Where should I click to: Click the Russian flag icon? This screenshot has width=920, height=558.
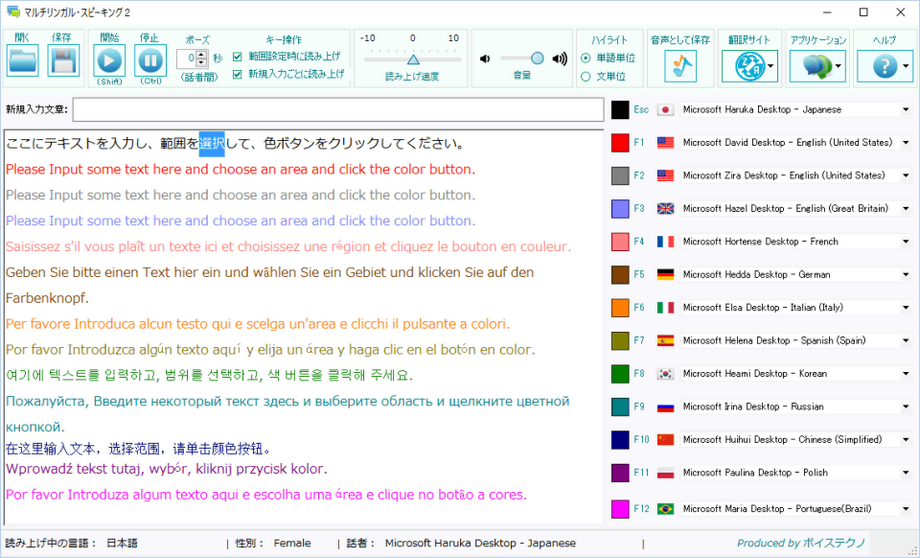point(665,407)
